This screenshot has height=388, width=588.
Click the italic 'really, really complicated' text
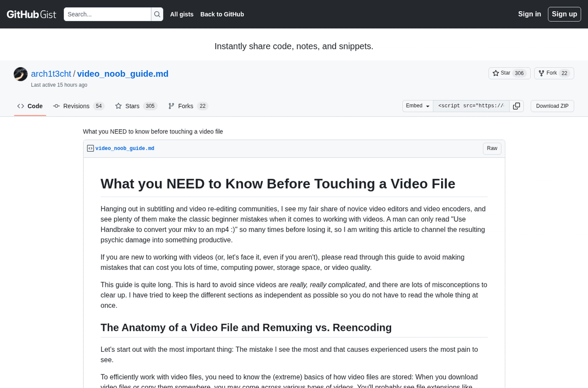pyautogui.click(x=328, y=285)
